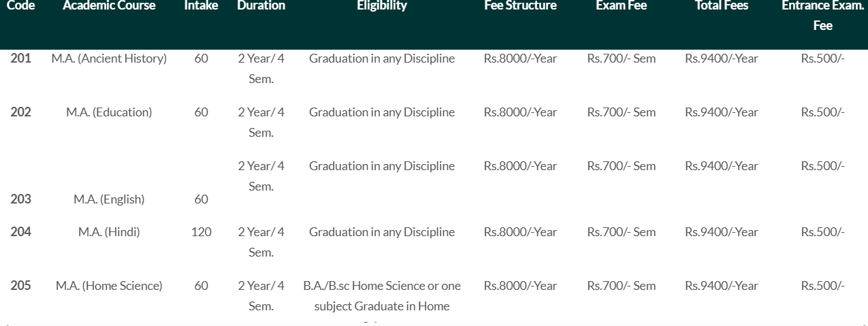Click the Fee Structure column header
Viewport: 868px width, 326px height.
click(x=520, y=6)
